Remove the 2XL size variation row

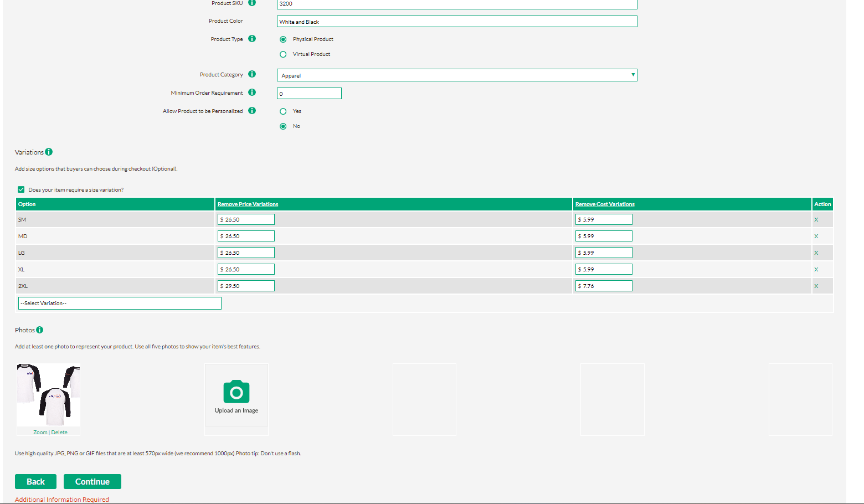(x=816, y=286)
